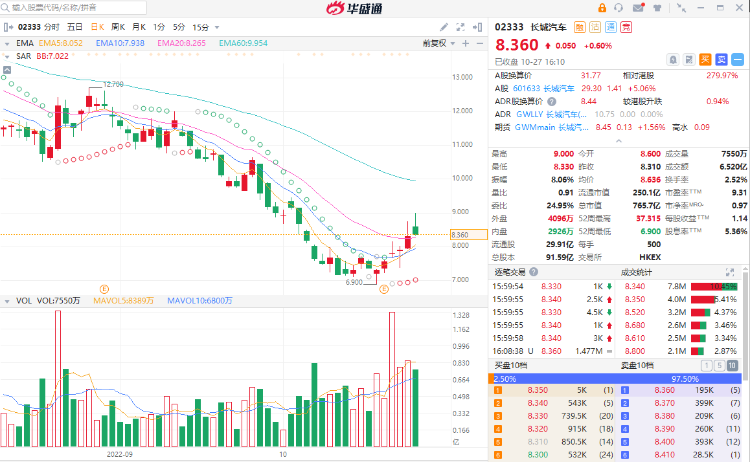Click the compress window arrows icon
Image resolution: width=750 pixels, height=462 pixels.
681,8
